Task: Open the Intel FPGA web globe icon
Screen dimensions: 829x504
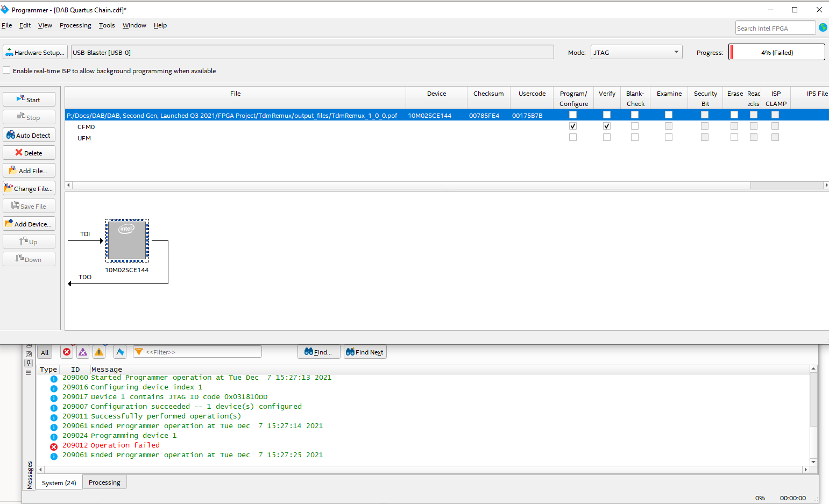Action: (823, 27)
